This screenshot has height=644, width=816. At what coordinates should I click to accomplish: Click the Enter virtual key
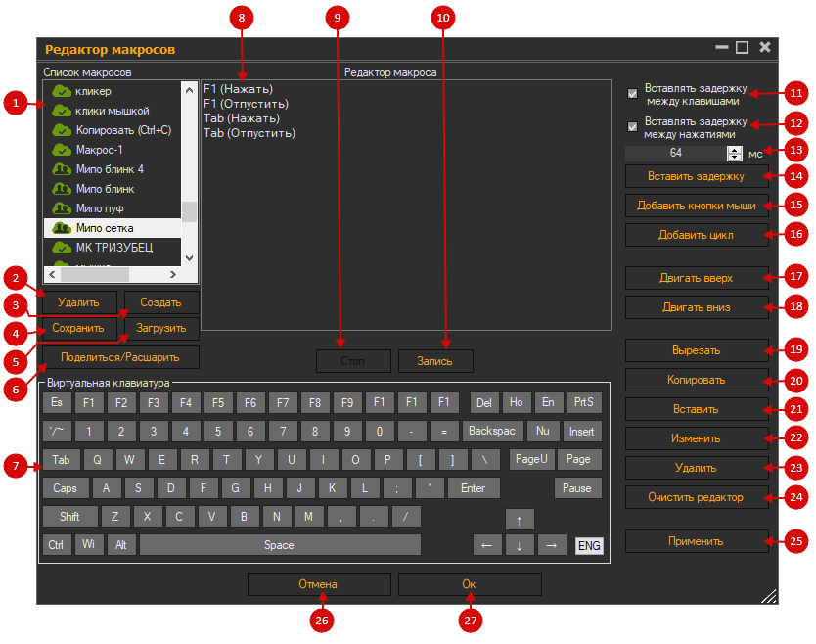pyautogui.click(x=474, y=488)
